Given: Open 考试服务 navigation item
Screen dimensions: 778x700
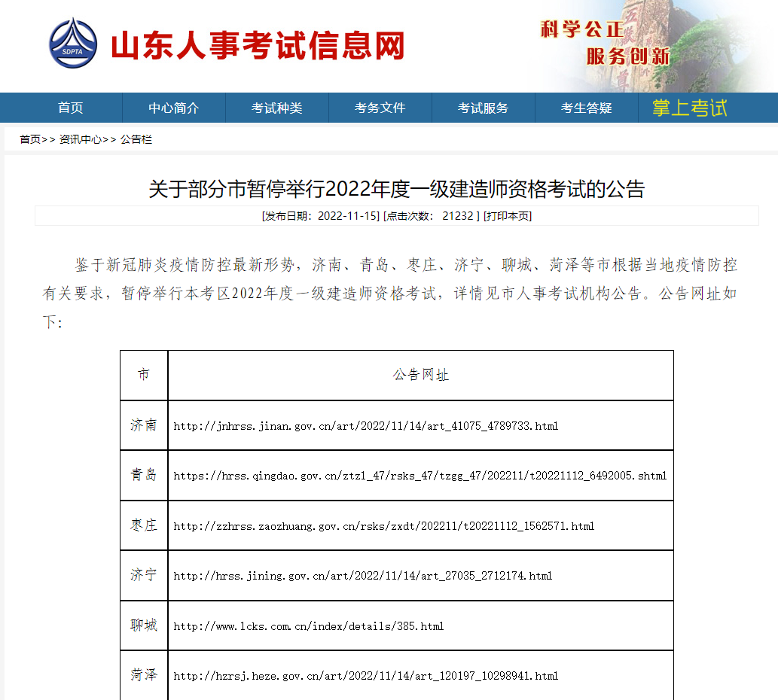Looking at the screenshot, I should (483, 108).
